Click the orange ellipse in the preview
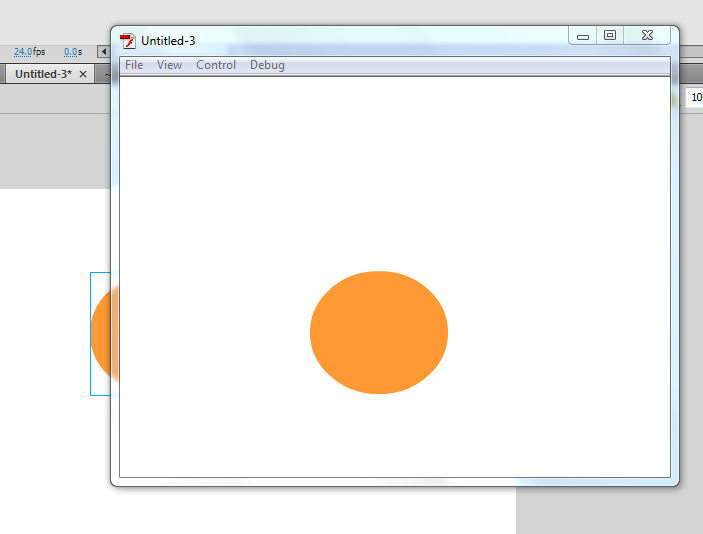 (x=379, y=332)
